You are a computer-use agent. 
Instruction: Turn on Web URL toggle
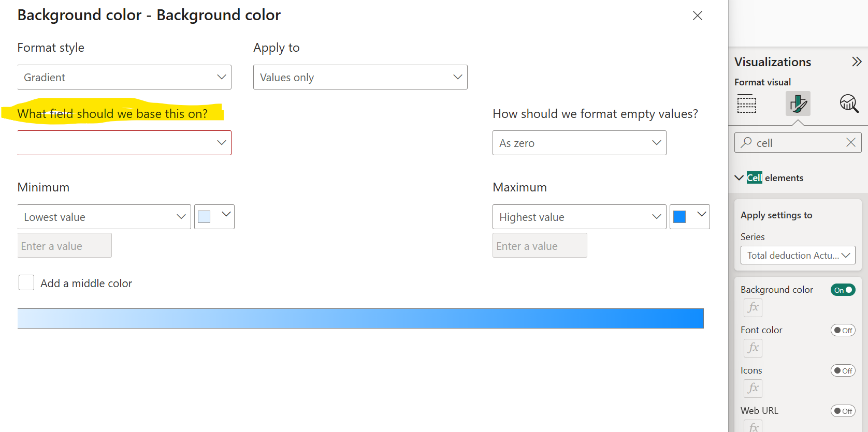coord(843,411)
